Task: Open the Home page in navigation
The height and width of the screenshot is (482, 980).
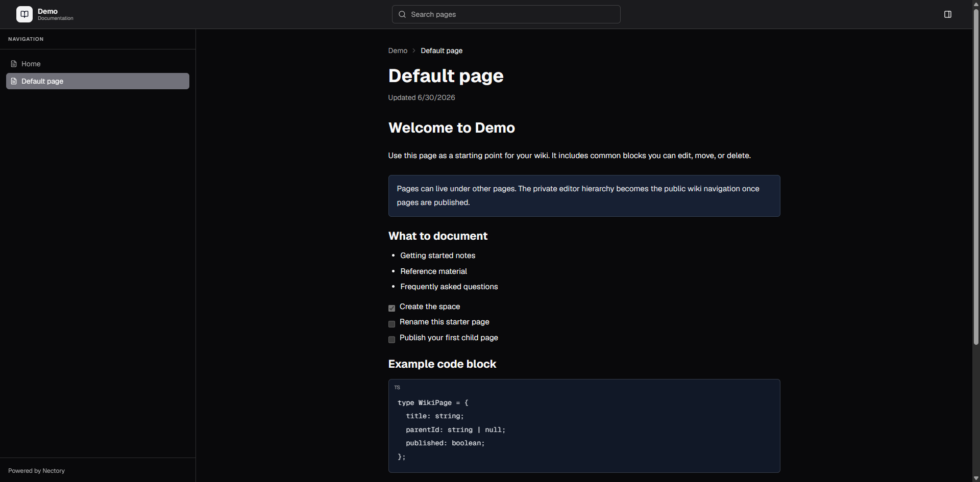Action: (97, 64)
